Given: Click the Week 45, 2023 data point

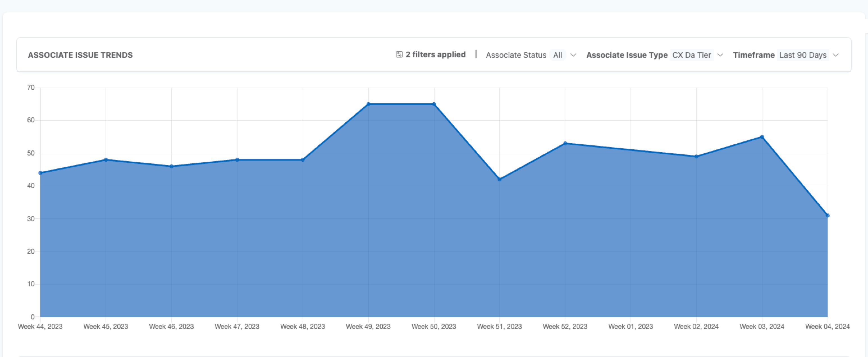Looking at the screenshot, I should pyautogui.click(x=106, y=160).
